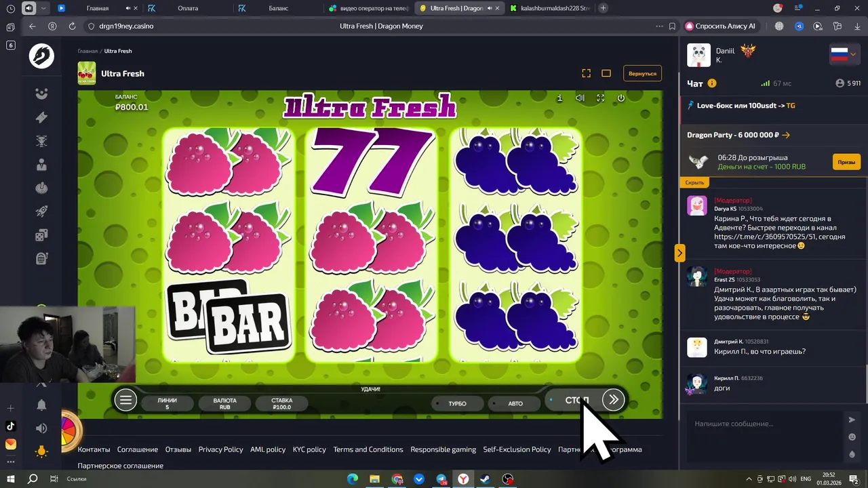The height and width of the screenshot is (488, 868).
Task: Open TikTok in browser sidebar
Action: [10, 426]
